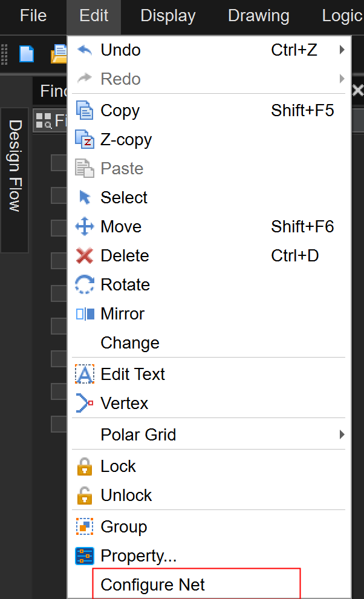The width and height of the screenshot is (364, 599).
Task: Select the Vertex icon
Action: point(85,404)
